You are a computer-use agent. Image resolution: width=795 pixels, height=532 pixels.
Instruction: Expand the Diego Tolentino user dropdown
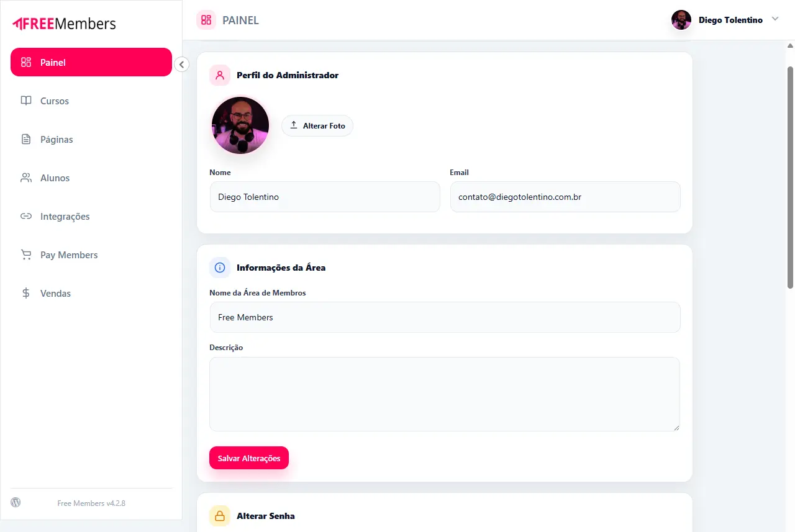tap(775, 19)
